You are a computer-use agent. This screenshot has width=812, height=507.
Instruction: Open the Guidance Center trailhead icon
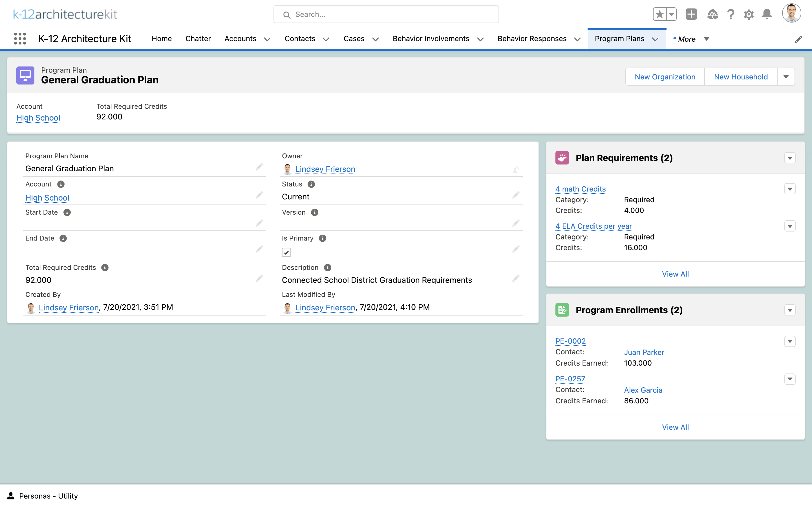713,14
